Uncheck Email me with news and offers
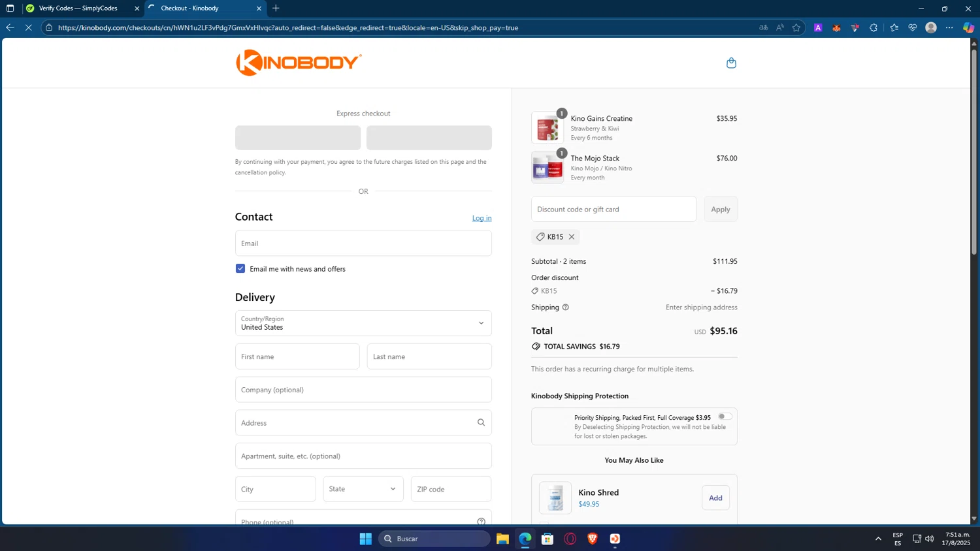The width and height of the screenshot is (980, 551). coord(240,268)
